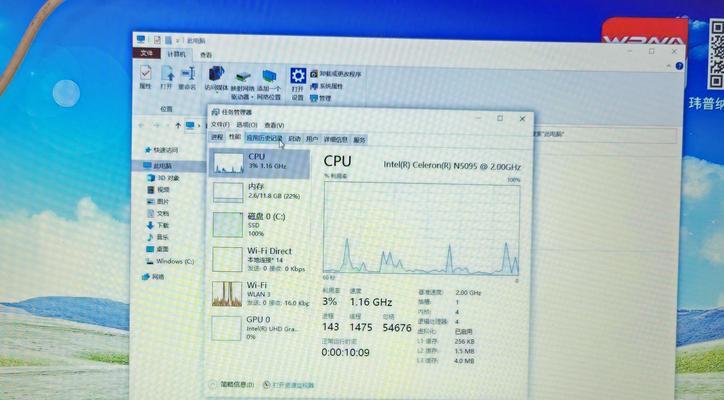
Task: Open Task Manager 查看(V) menu
Action: pyautogui.click(x=274, y=125)
